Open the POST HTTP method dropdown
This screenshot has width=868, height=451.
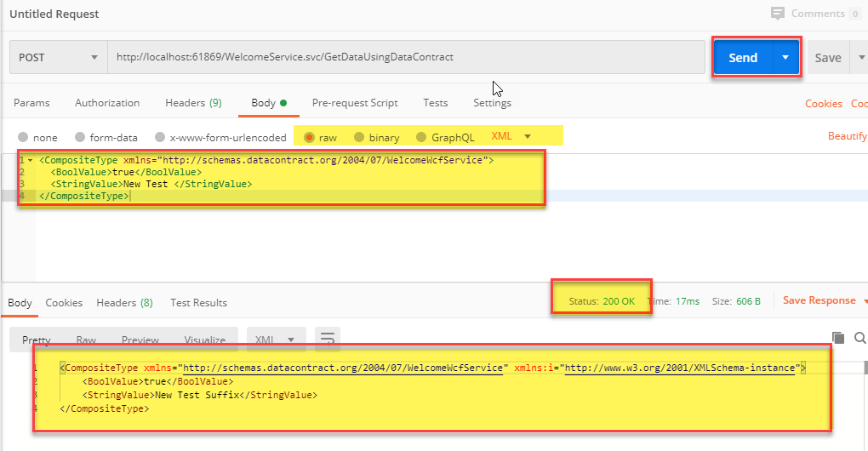58,58
